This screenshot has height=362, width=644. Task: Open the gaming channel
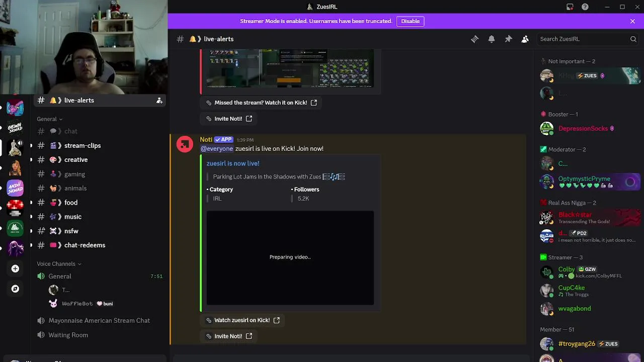pyautogui.click(x=101, y=174)
